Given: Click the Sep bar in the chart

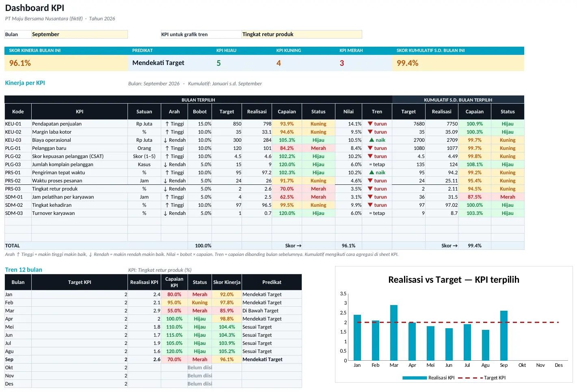Looking at the screenshot, I should [504, 336].
